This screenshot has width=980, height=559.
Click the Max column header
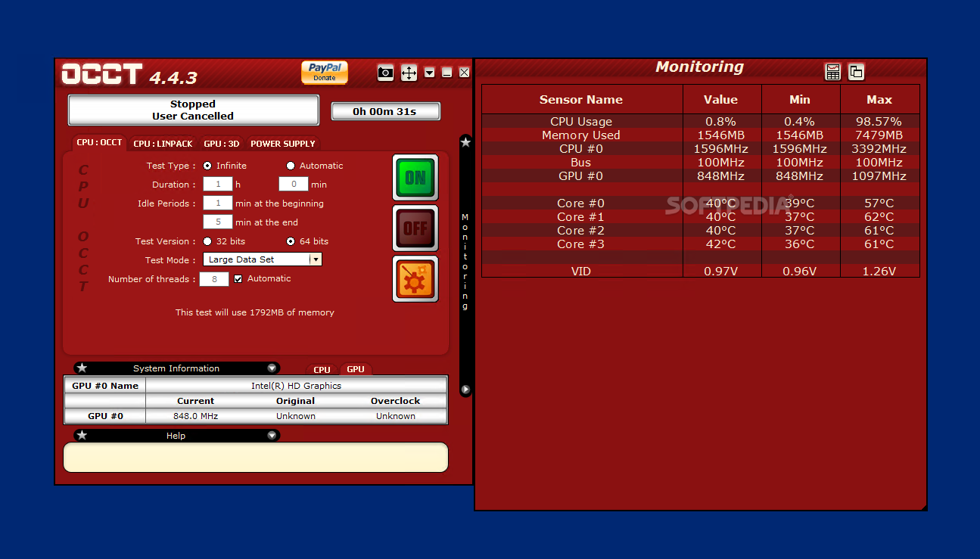click(879, 100)
